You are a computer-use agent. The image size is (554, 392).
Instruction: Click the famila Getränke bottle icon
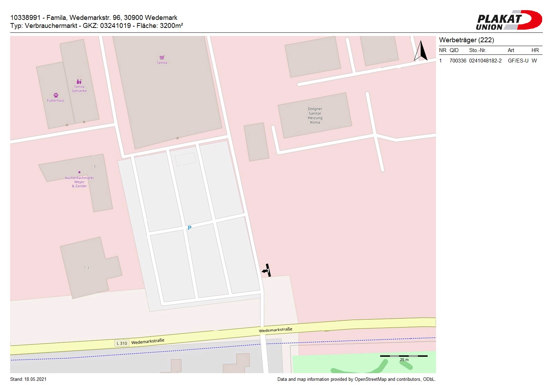(x=79, y=82)
